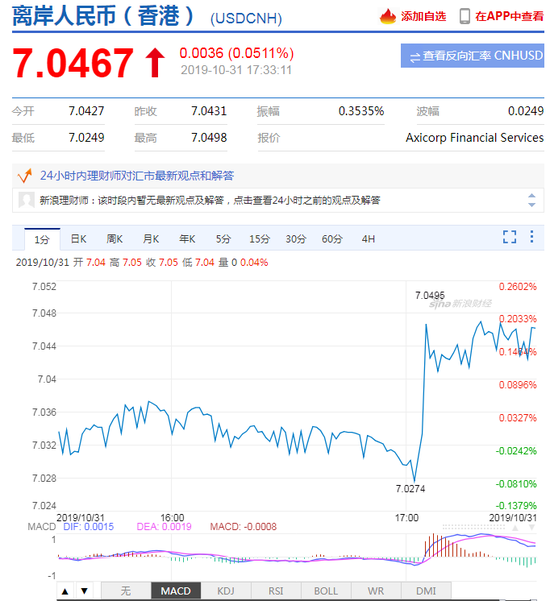Screen dimensions: 550x601
Task: Click the 17:00 time axis label
Action: (407, 518)
